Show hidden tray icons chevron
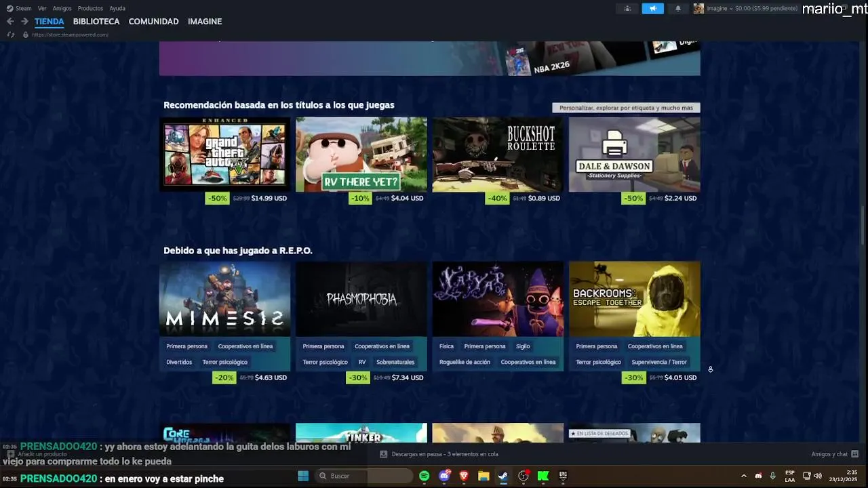The width and height of the screenshot is (868, 488). (x=744, y=476)
